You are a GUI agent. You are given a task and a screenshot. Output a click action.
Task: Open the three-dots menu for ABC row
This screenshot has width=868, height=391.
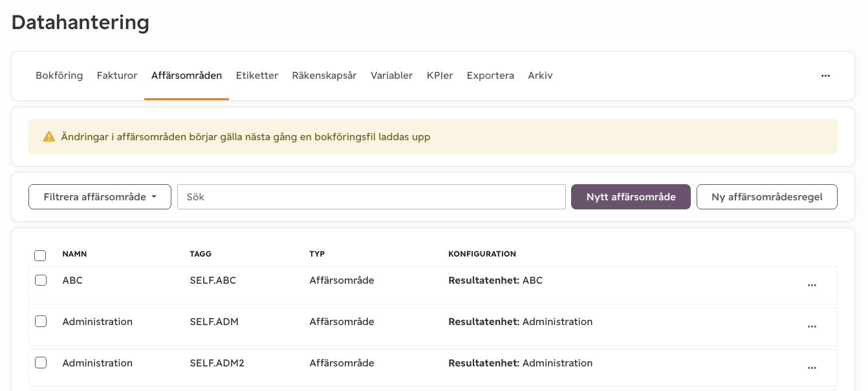pos(812,285)
